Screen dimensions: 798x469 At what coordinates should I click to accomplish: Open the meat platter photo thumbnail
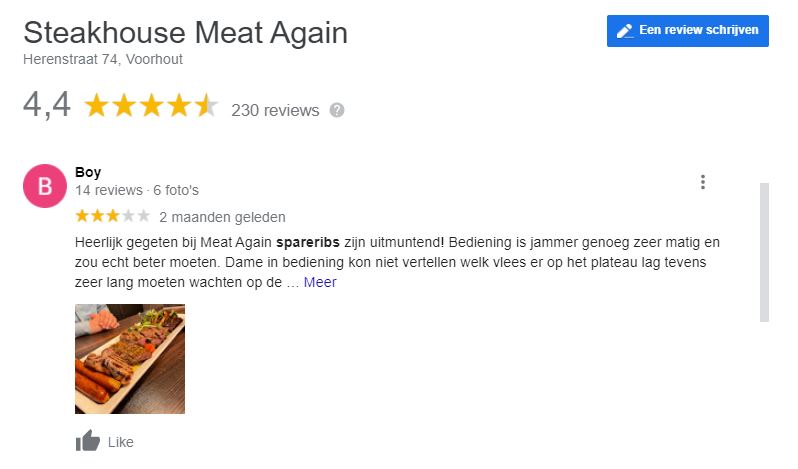(x=130, y=359)
